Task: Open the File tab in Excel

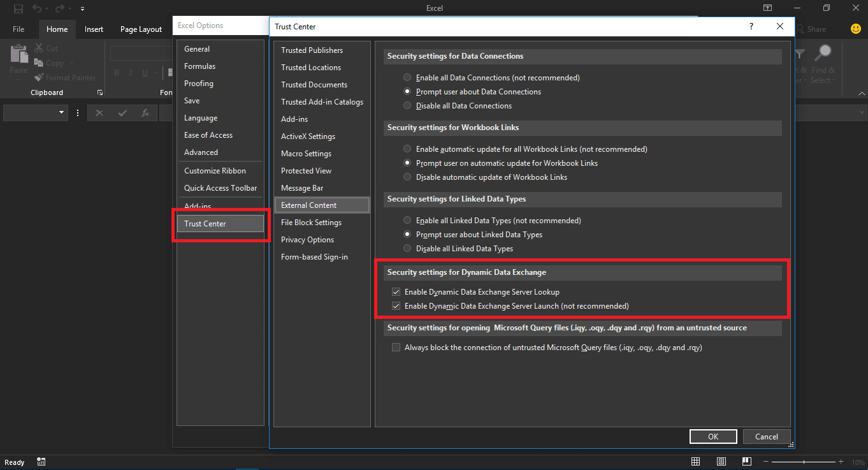Action: pos(18,29)
